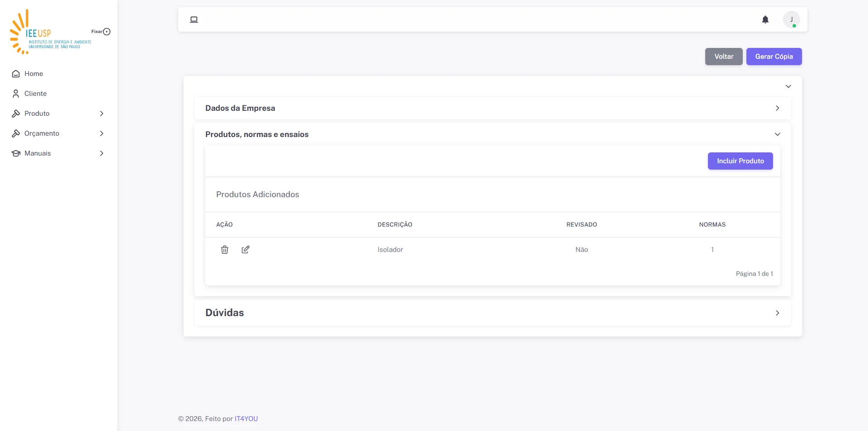Click the Orçamento tool icon
Viewport: 868px width, 431px height.
point(16,133)
